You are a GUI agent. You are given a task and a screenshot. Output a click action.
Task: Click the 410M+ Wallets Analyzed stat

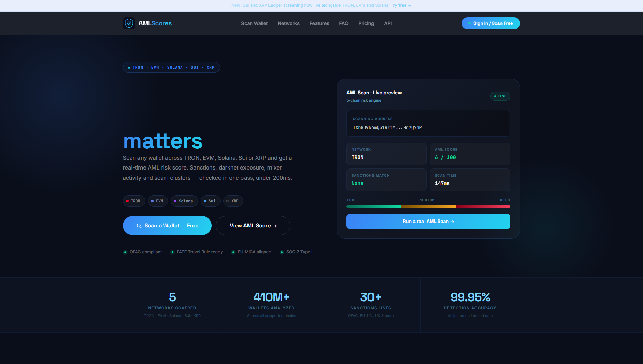[x=272, y=305]
